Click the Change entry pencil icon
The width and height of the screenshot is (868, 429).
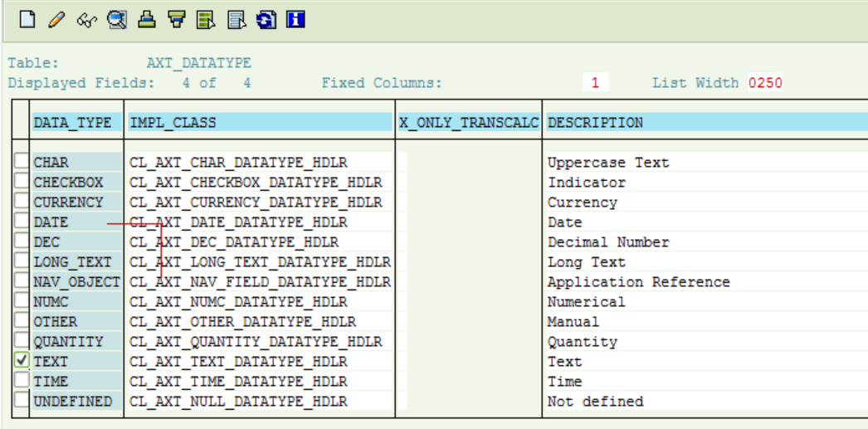pos(56,21)
